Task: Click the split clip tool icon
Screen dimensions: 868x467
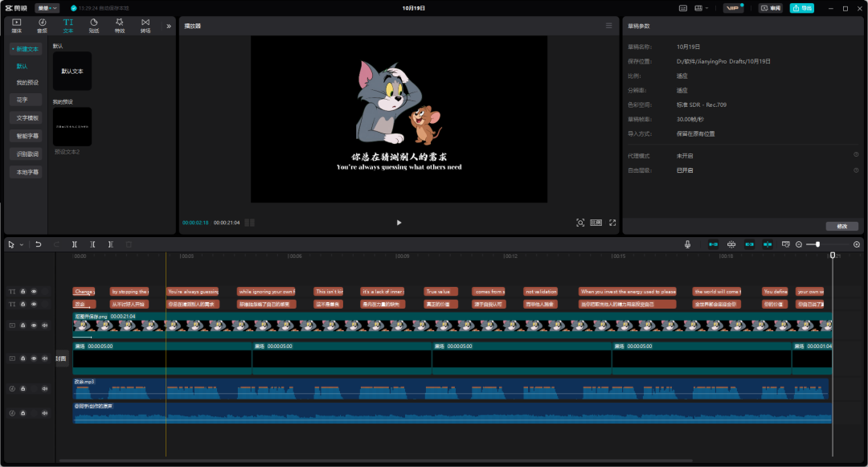Action: coord(75,244)
